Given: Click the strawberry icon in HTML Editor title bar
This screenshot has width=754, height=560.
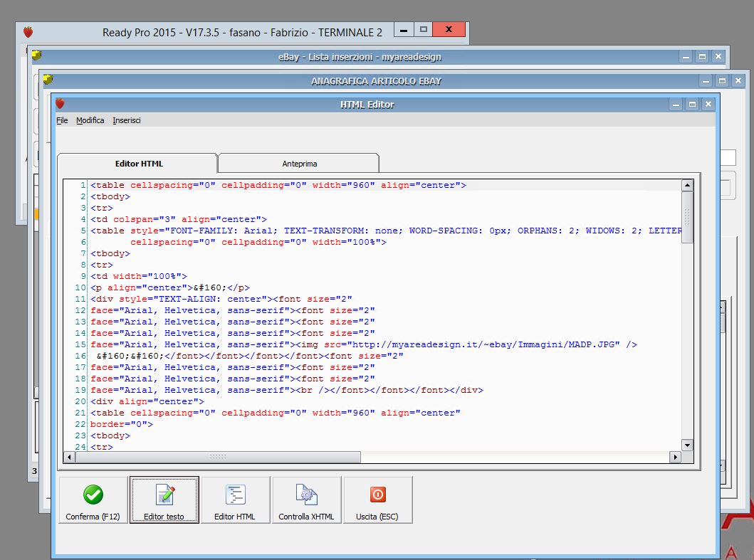Looking at the screenshot, I should click(x=60, y=104).
